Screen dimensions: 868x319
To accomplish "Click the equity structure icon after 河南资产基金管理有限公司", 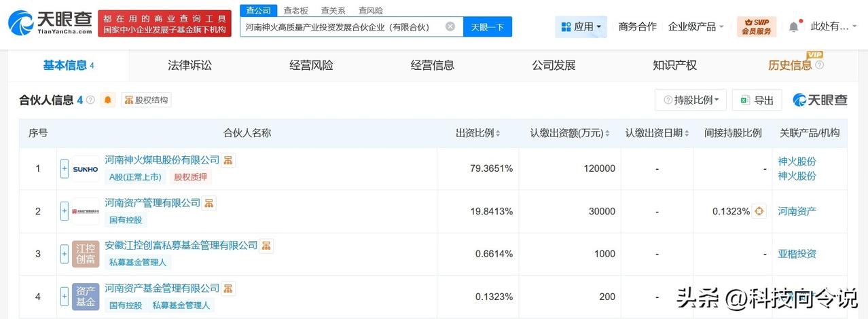I will coord(228,288).
